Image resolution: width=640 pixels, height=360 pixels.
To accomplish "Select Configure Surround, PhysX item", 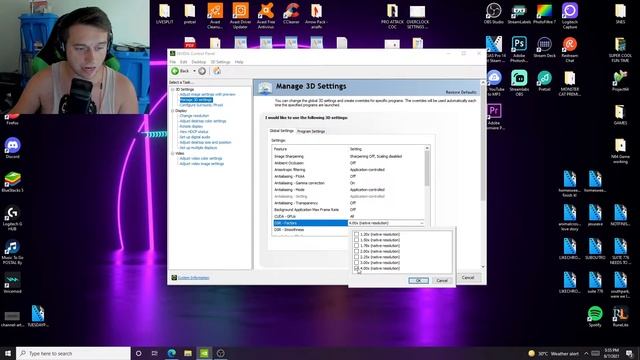I will point(201,105).
